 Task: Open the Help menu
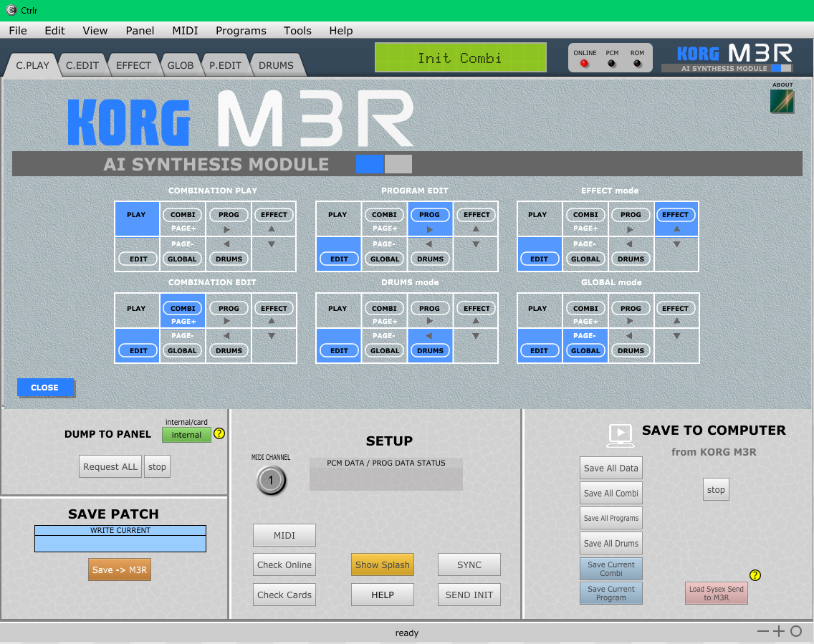pyautogui.click(x=340, y=31)
